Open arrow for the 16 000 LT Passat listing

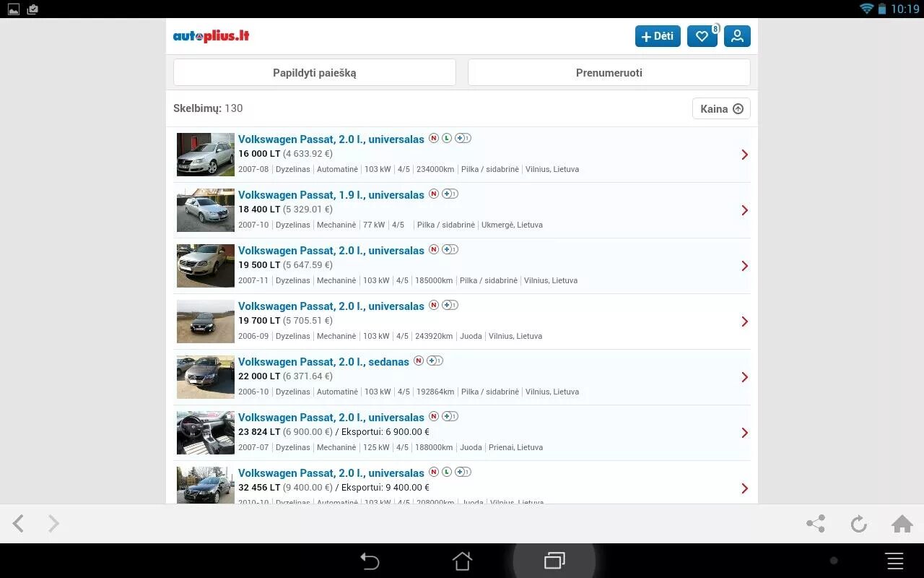click(x=744, y=155)
